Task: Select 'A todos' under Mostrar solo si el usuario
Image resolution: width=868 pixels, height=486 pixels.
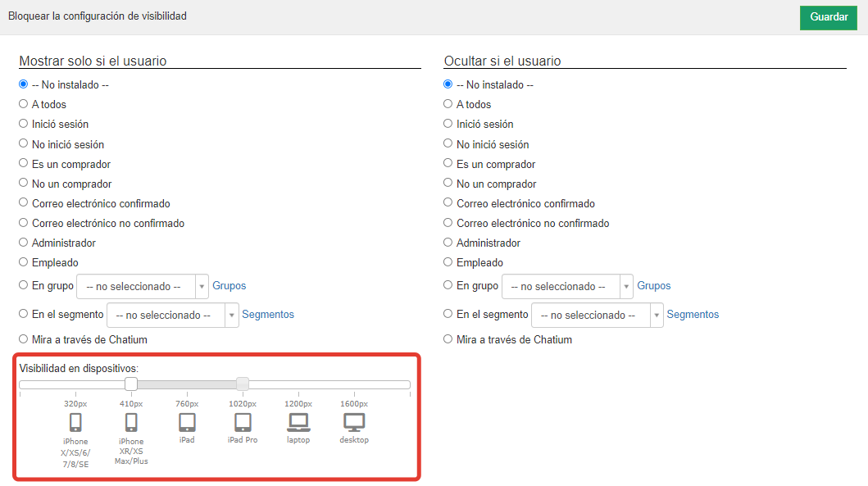Action: (23, 104)
